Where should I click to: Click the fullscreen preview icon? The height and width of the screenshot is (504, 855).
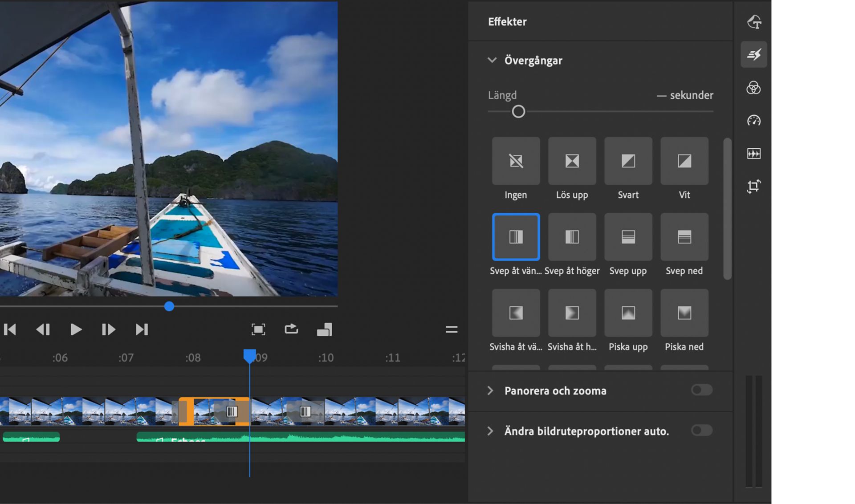click(x=258, y=329)
